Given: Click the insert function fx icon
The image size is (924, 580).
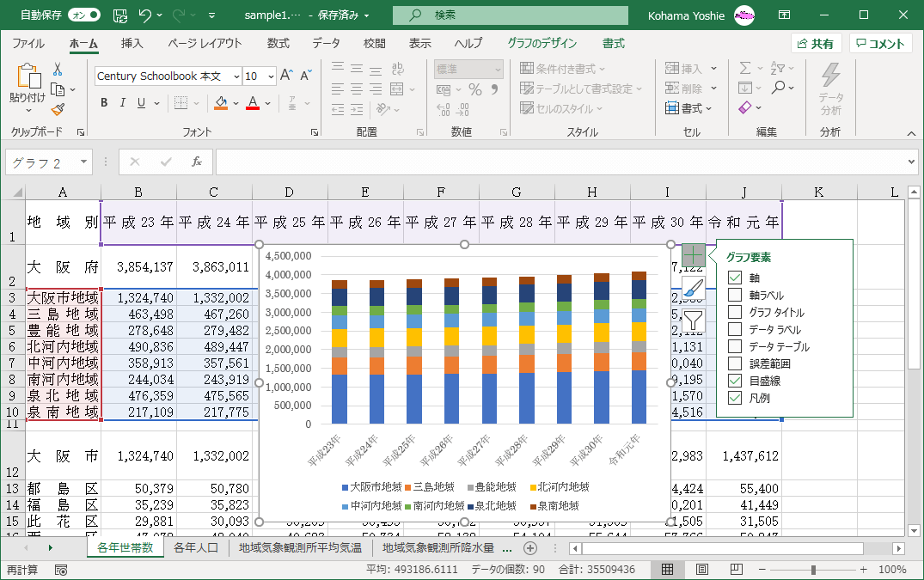Looking at the screenshot, I should (196, 162).
